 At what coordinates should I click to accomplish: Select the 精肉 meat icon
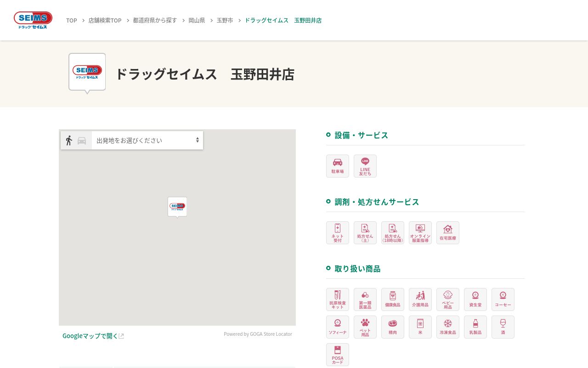393,327
